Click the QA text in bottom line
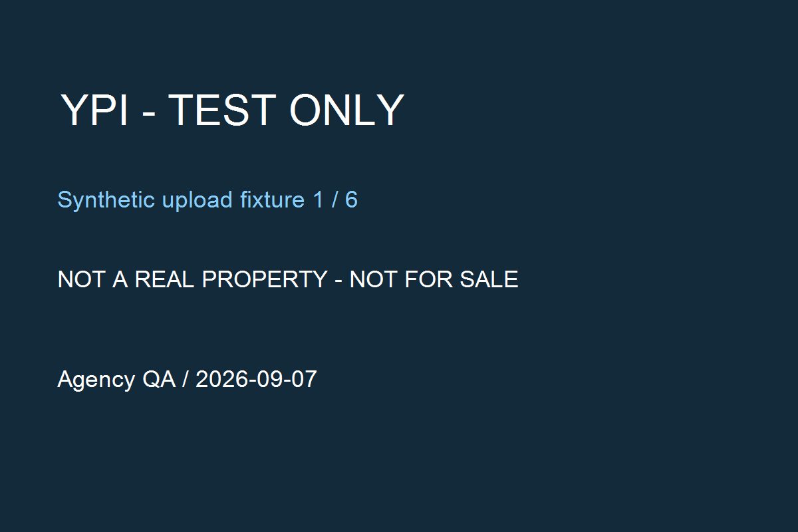 tap(159, 380)
